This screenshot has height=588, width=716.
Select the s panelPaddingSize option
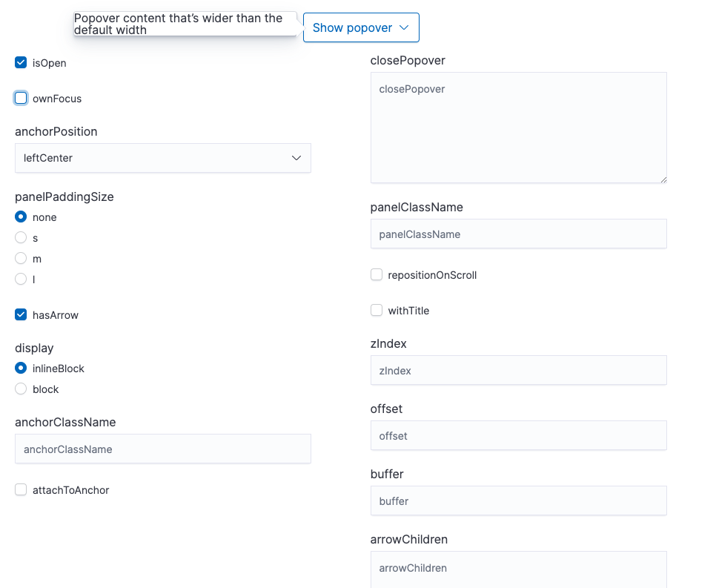tap(21, 237)
